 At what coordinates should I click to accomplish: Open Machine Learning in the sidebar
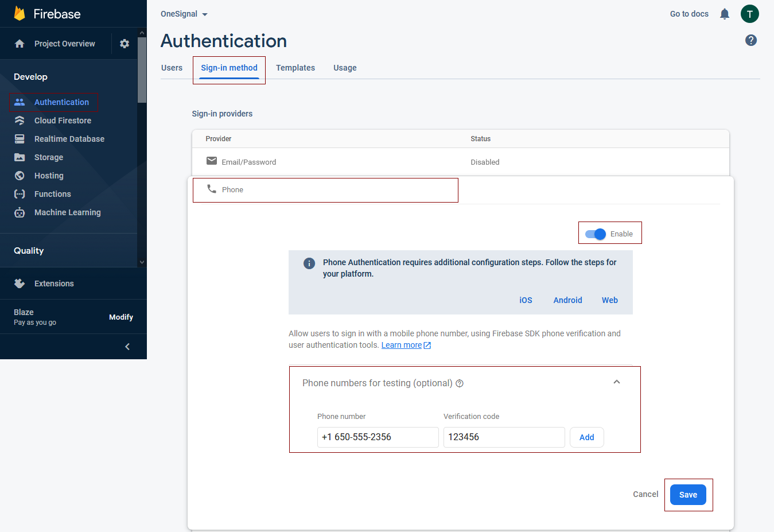[x=67, y=212]
